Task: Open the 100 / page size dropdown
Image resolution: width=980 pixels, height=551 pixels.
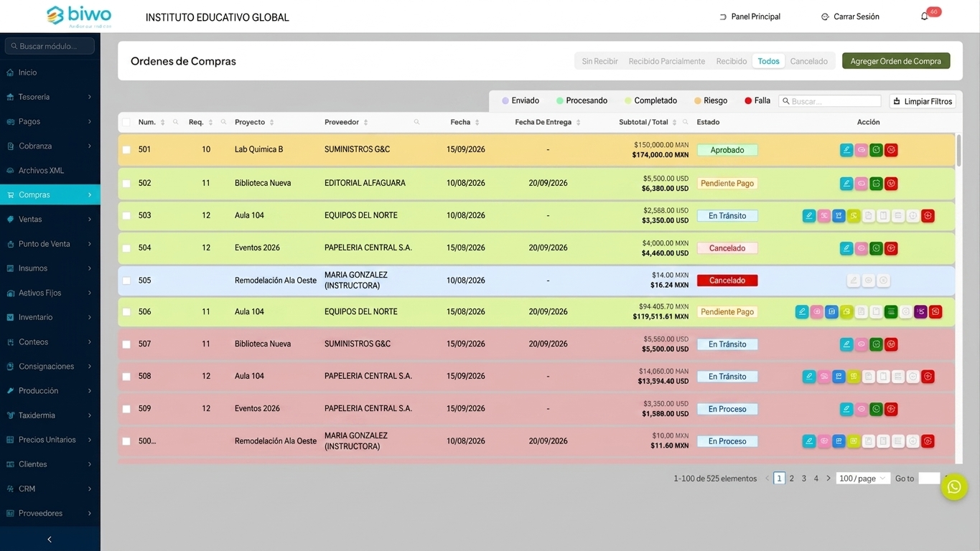Action: 863,479
